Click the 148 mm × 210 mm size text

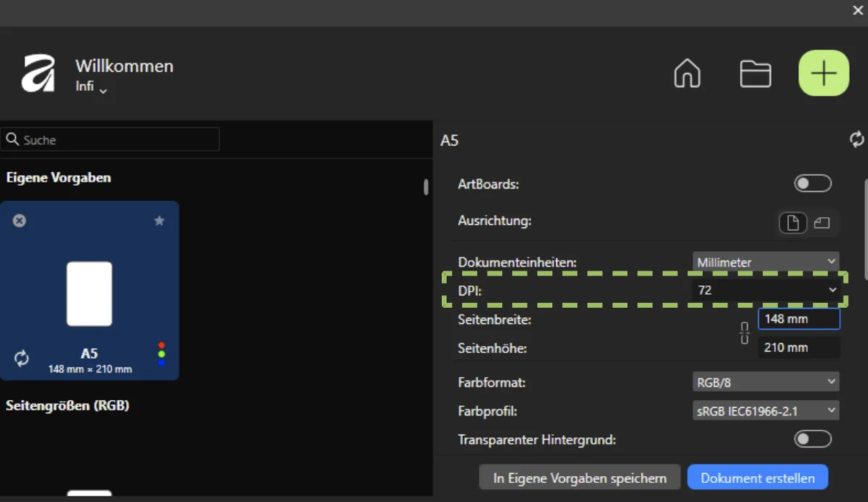(x=90, y=369)
